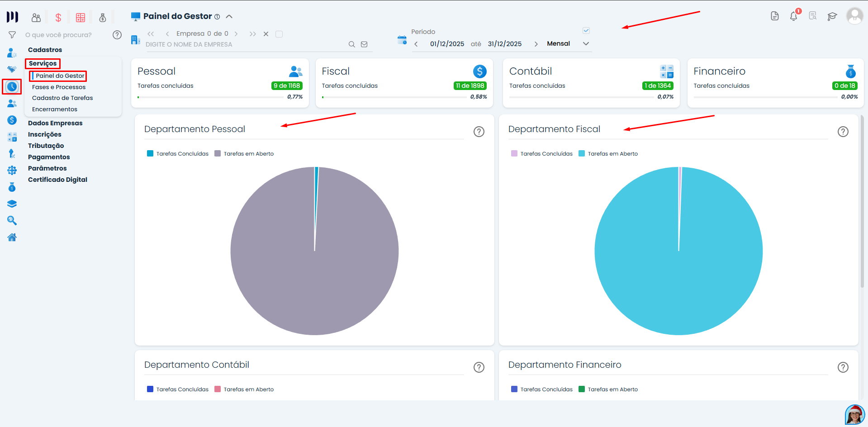Toggle the checkbox next to Empresa navigation
Screen dimensions: 868x427
279,34
